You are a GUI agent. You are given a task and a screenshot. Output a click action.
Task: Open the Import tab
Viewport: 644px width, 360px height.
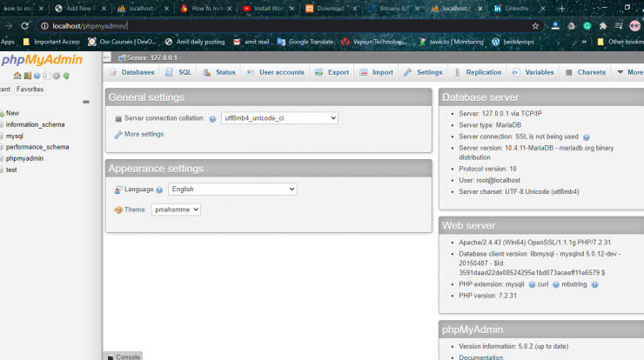pyautogui.click(x=377, y=72)
